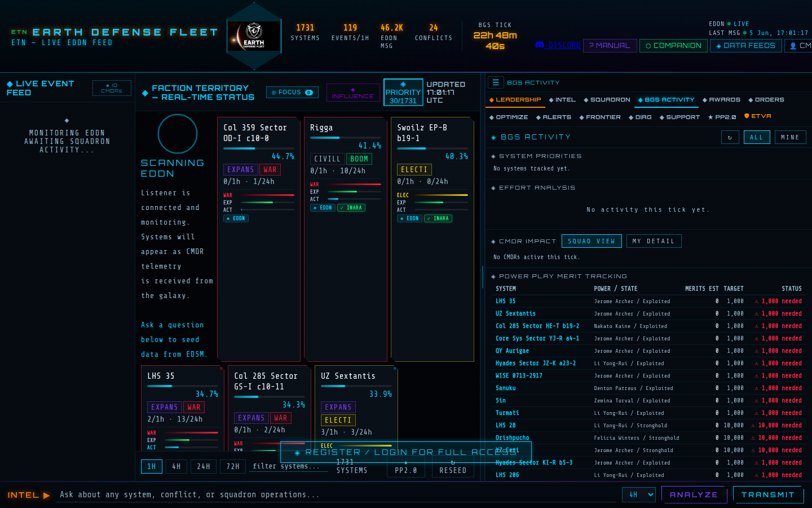Click Rigga's influence progress bar
The image size is (812, 508).
point(346,138)
